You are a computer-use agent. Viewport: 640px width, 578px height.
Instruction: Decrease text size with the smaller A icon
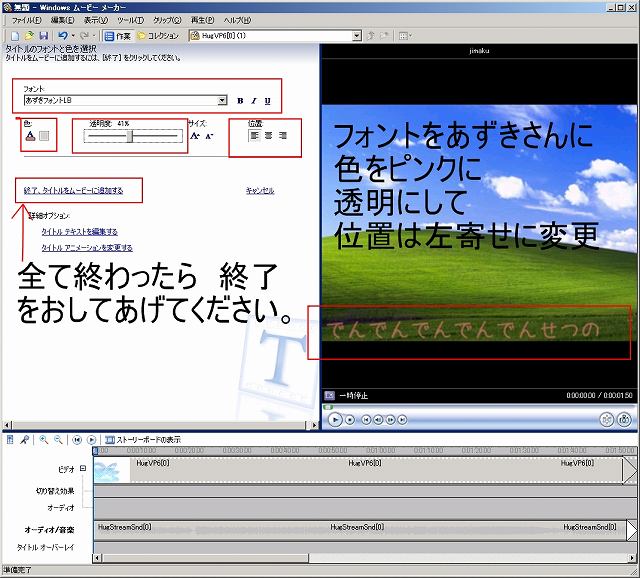[209, 136]
